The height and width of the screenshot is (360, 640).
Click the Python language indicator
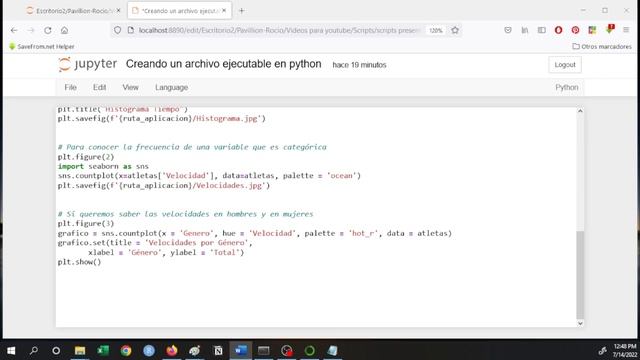click(567, 87)
